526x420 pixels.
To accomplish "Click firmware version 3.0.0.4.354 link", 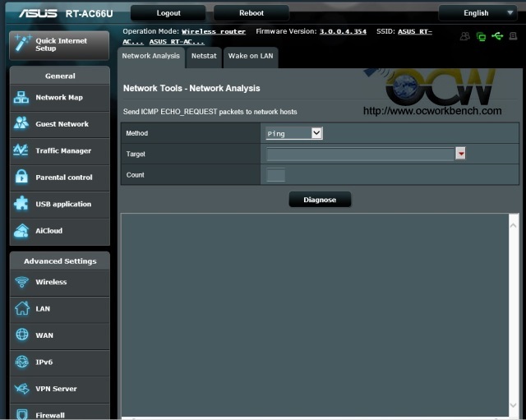I will pos(343,31).
